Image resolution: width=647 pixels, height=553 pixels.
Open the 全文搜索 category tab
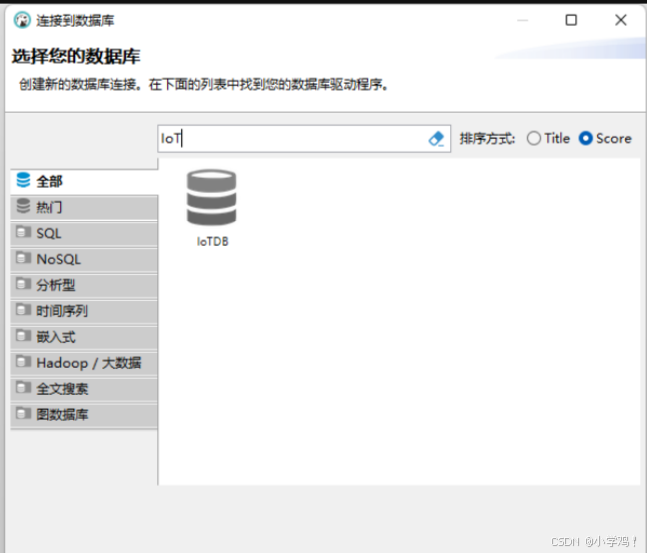click(84, 389)
